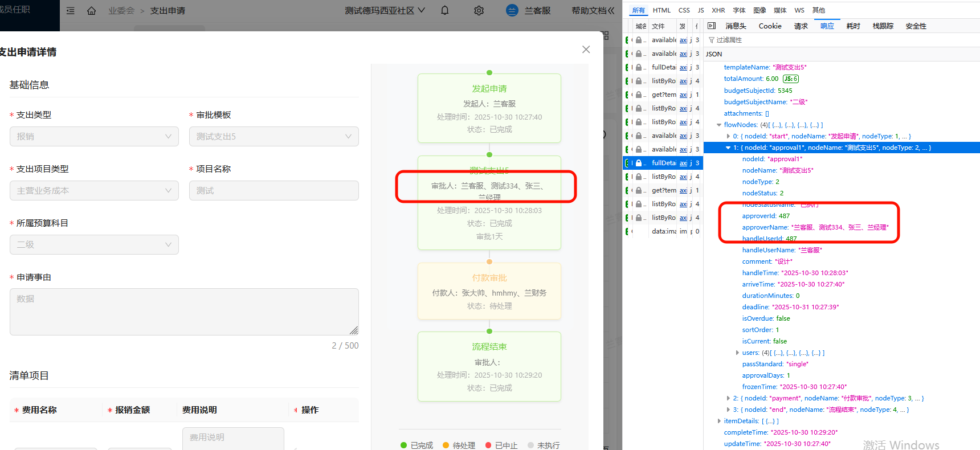980x450 pixels.
Task: Expand the users array entry
Action: tap(737, 353)
